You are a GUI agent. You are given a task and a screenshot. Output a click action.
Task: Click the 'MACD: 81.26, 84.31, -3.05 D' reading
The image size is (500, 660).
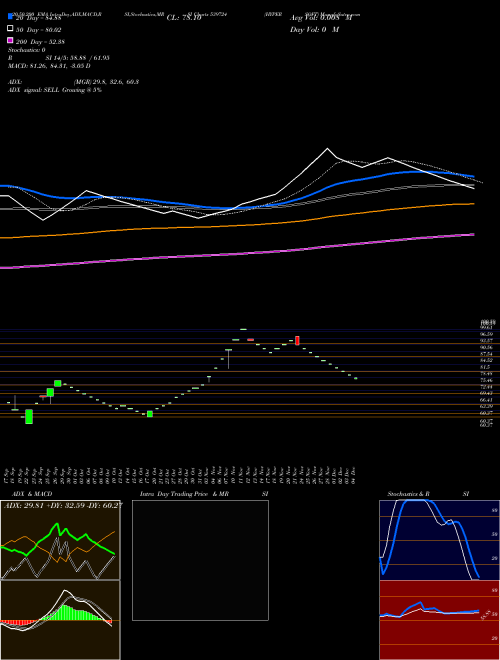pos(49,66)
